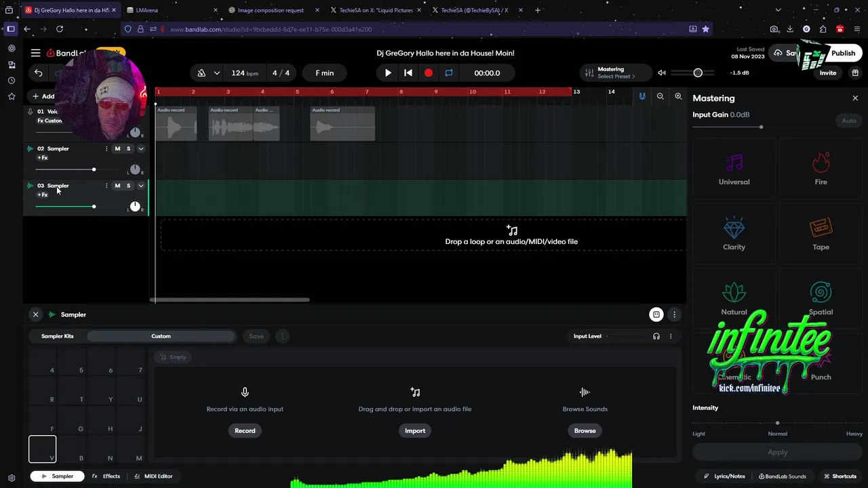Close the Mastering panel
The image size is (868, 488).
pos(855,98)
